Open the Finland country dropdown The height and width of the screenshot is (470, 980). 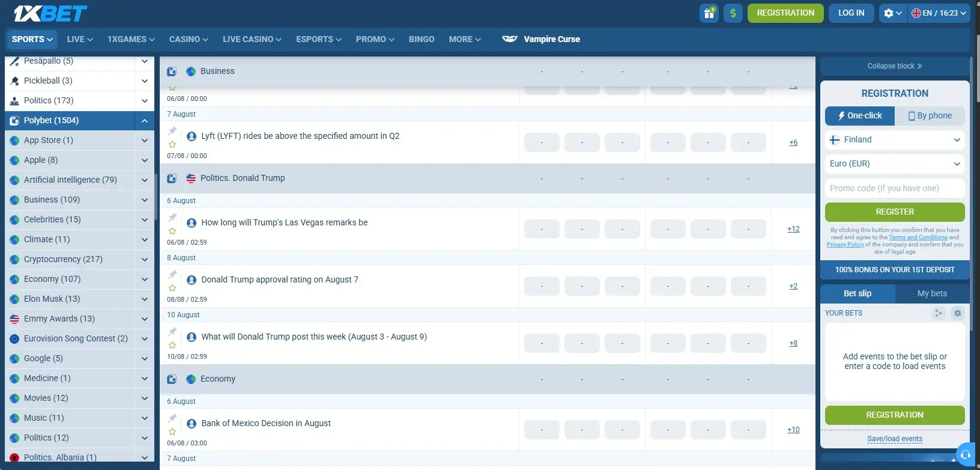(x=895, y=140)
